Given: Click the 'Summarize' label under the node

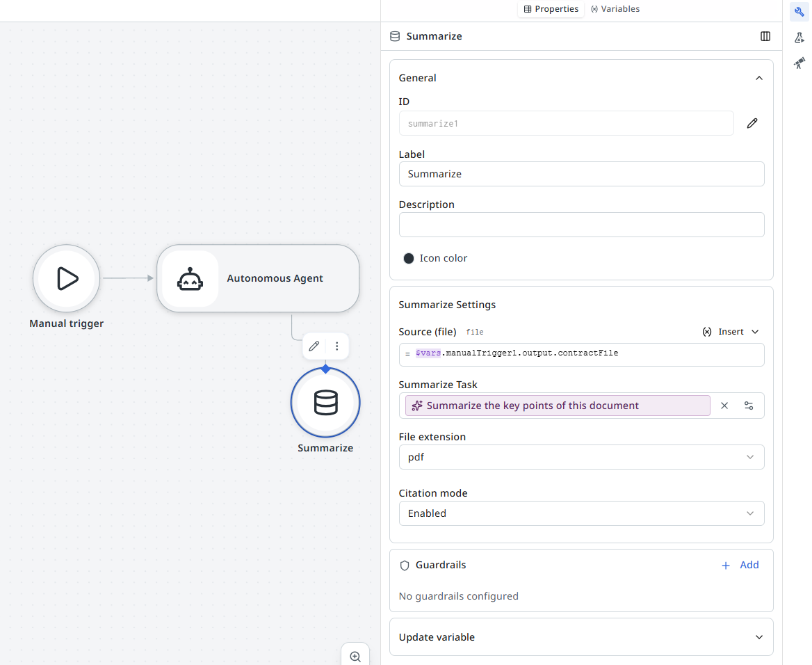Looking at the screenshot, I should coord(325,448).
